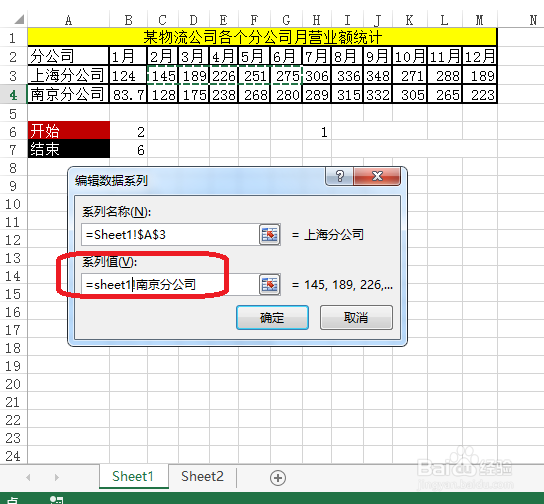Click the yellow title cell 某物流公司各个分公司月营业额统计
The height and width of the screenshot is (504, 544).
click(262, 37)
